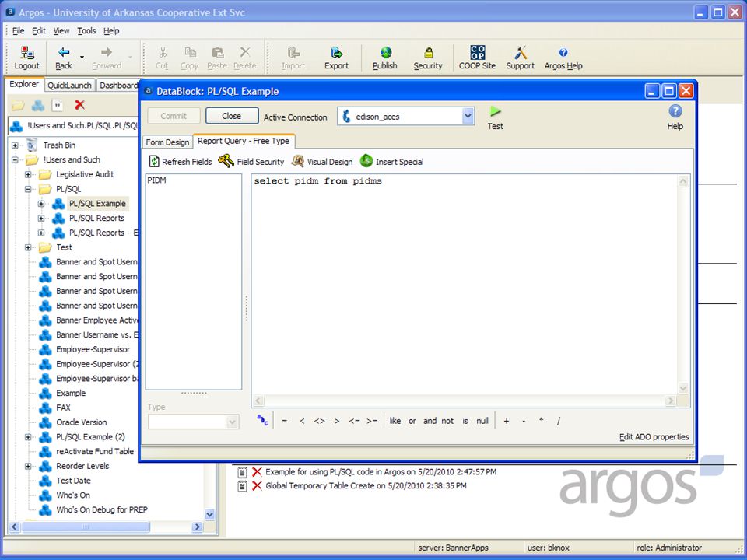Expand the Test folder
Image resolution: width=747 pixels, height=560 pixels.
[28, 247]
